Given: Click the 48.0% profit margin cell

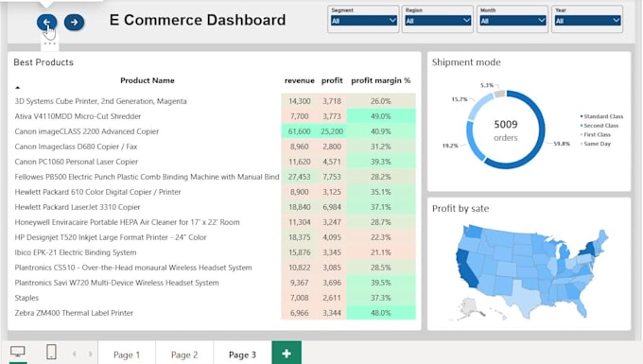Looking at the screenshot, I should [381, 313].
